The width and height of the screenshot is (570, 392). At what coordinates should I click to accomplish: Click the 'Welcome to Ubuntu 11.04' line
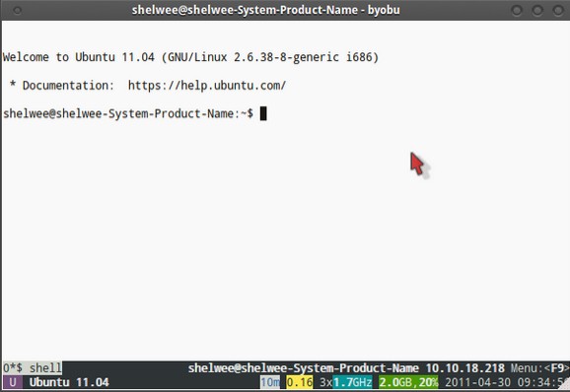tap(191, 57)
